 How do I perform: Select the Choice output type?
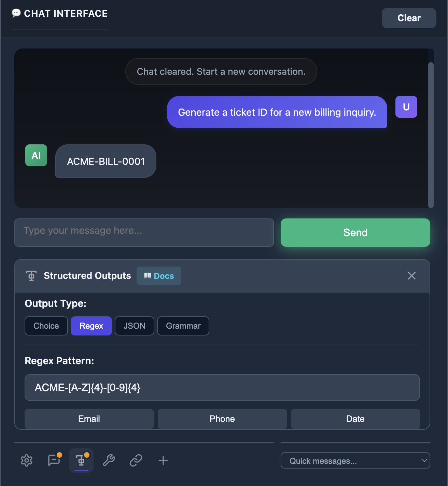point(46,326)
